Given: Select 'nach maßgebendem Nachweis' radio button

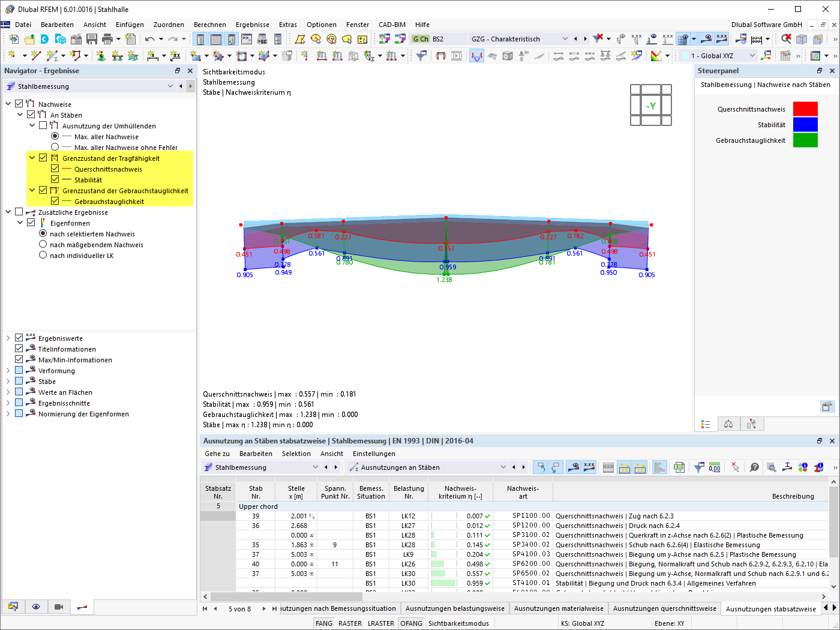Looking at the screenshot, I should pyautogui.click(x=43, y=244).
